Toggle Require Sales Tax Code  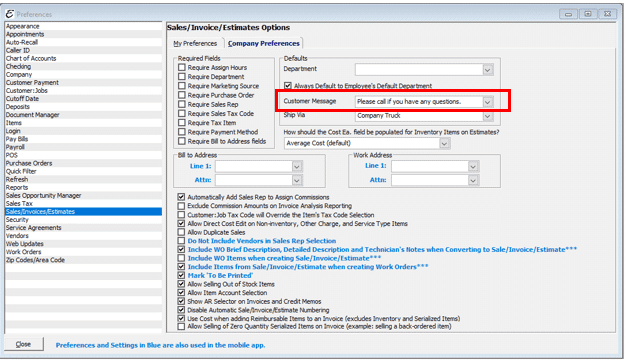tap(182, 113)
